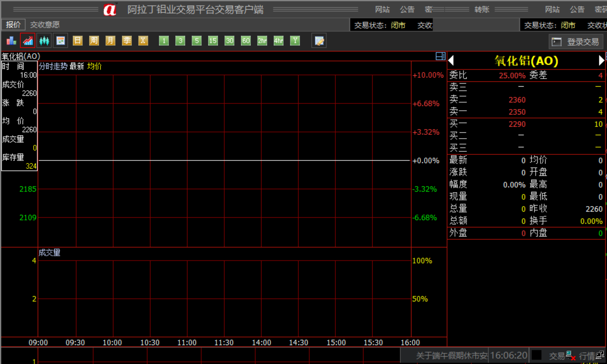Viewport: 607px width, 364px height.
Task: Click the 昨收 value 2260
Action: point(594,209)
